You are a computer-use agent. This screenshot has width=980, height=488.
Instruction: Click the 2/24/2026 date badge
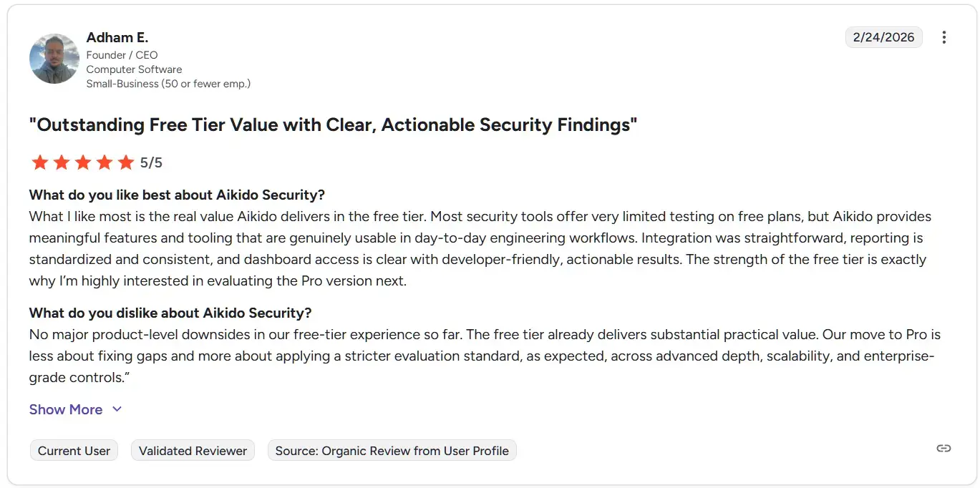883,37
